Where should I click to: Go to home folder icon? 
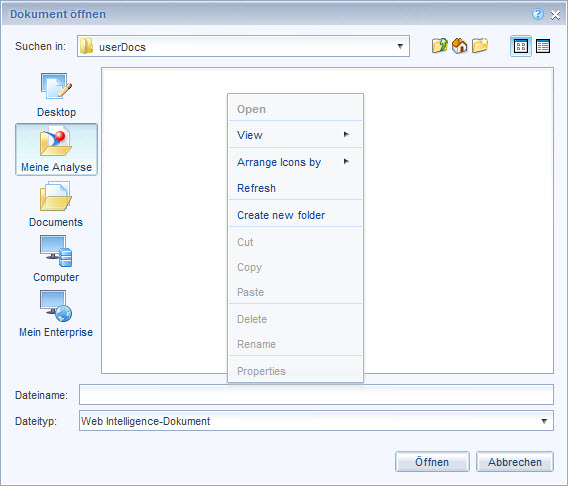pyautogui.click(x=460, y=46)
